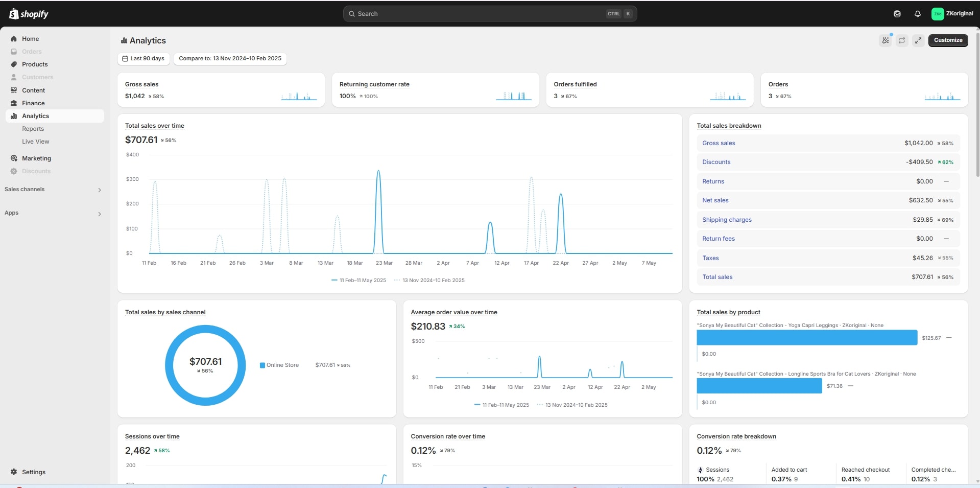Click the Online Store blue legend swatch
This screenshot has width=980, height=488.
click(x=262, y=365)
